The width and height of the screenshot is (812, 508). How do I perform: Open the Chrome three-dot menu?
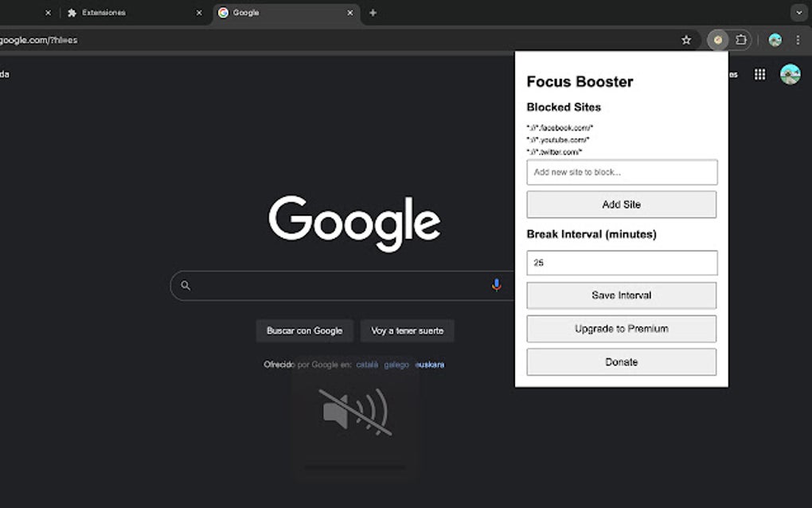pyautogui.click(x=798, y=39)
